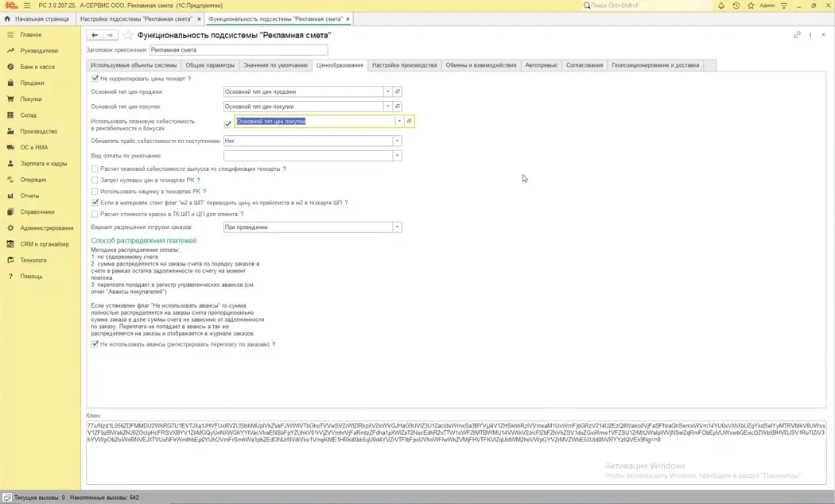The height and width of the screenshot is (504, 835).
Task: Switch to the Общие параметры tab
Action: 210,65
